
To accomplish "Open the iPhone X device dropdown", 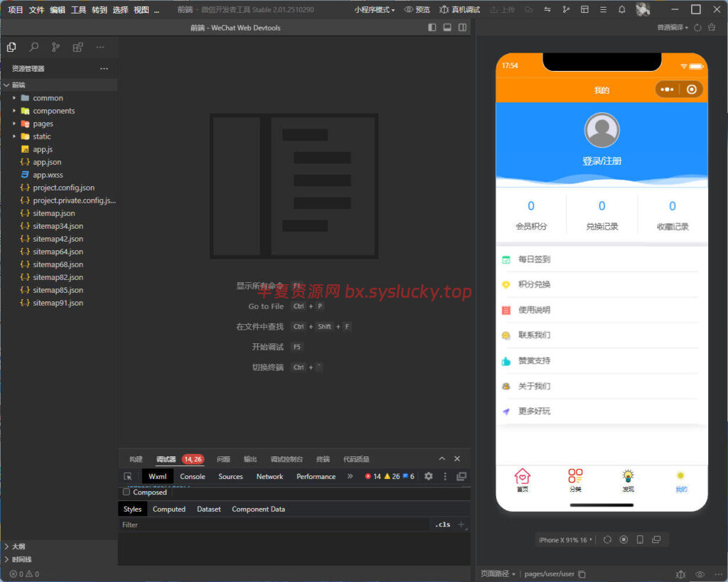I will coord(565,540).
